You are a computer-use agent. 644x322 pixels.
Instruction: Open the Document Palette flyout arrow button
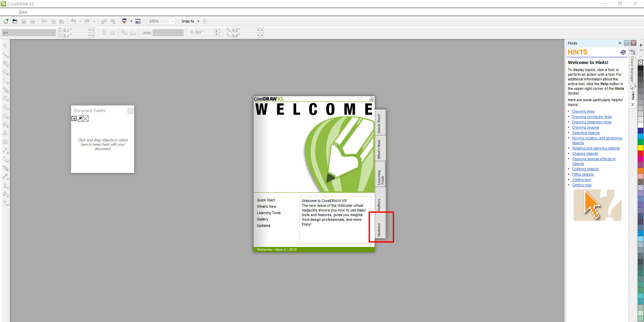click(74, 119)
